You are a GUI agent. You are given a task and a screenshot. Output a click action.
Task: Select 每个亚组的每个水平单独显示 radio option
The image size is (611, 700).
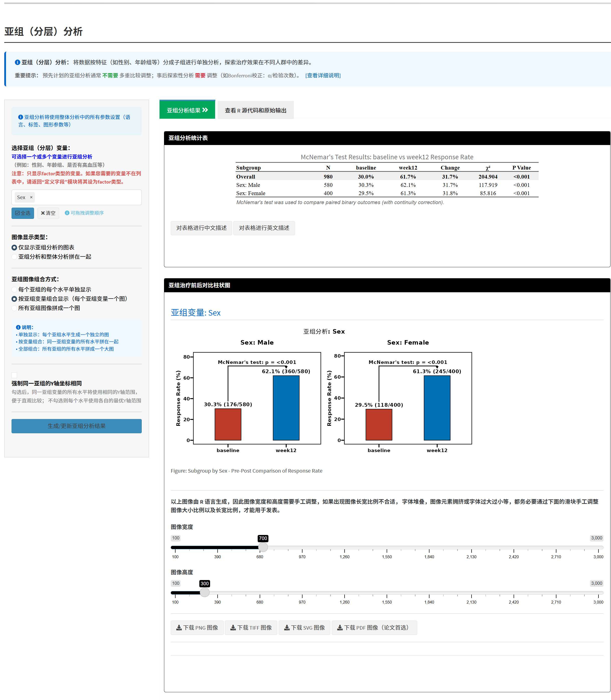pos(14,290)
